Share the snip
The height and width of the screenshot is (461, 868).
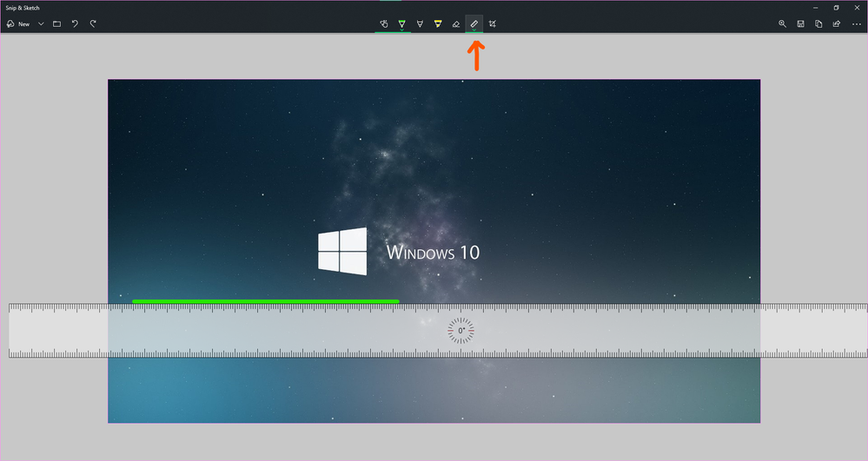837,23
